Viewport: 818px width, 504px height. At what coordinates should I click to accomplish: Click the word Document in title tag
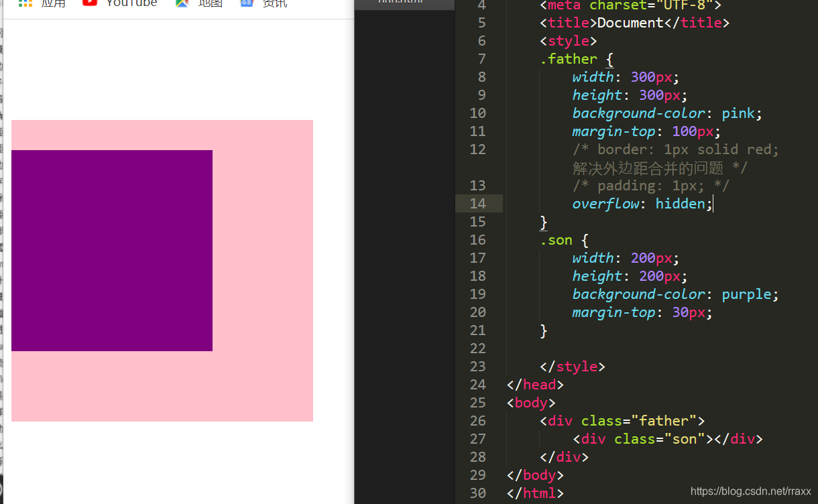point(630,23)
